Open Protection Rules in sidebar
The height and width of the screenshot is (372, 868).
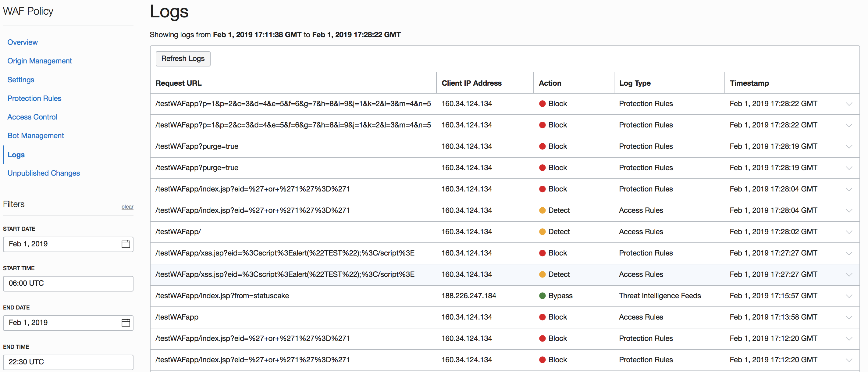[x=34, y=98]
